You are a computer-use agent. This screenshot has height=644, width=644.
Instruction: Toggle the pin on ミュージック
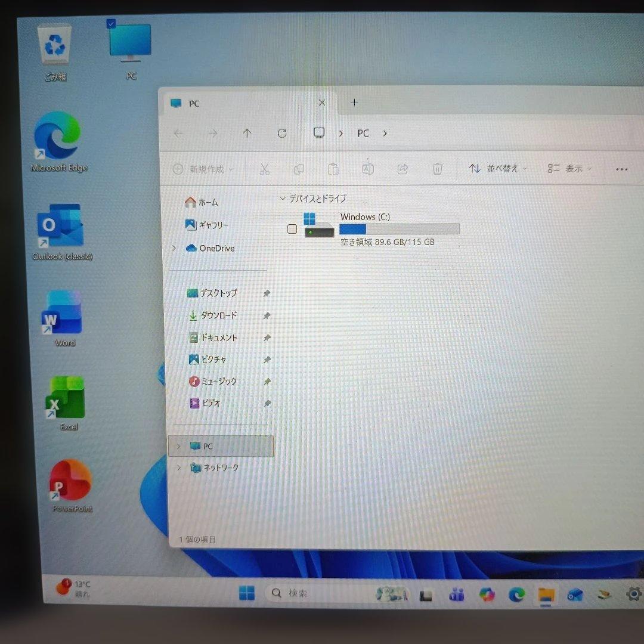point(267,381)
